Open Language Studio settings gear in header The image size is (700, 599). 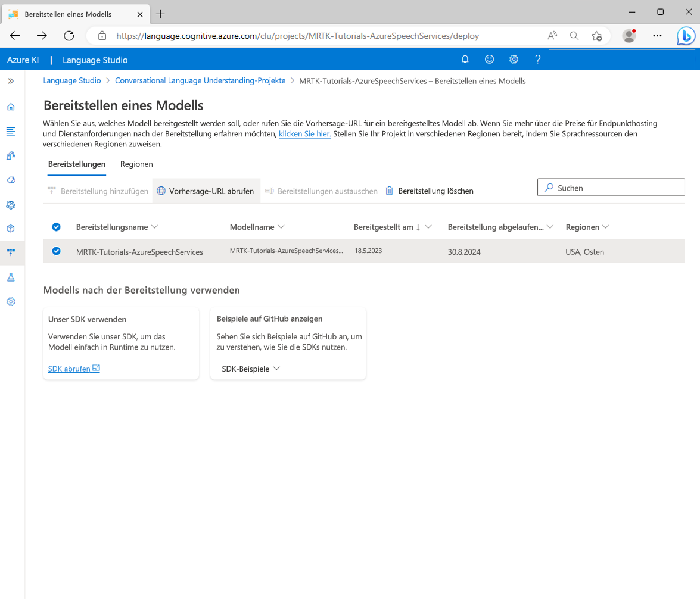click(x=514, y=60)
